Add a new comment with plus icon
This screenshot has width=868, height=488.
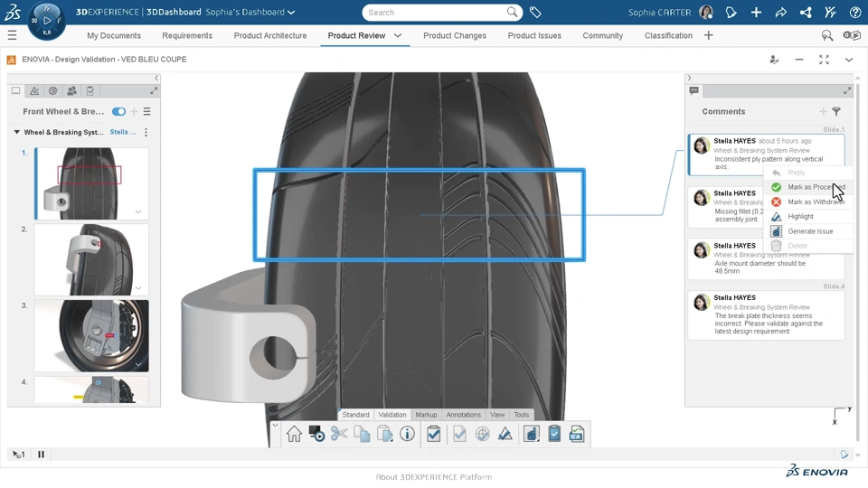tap(823, 111)
